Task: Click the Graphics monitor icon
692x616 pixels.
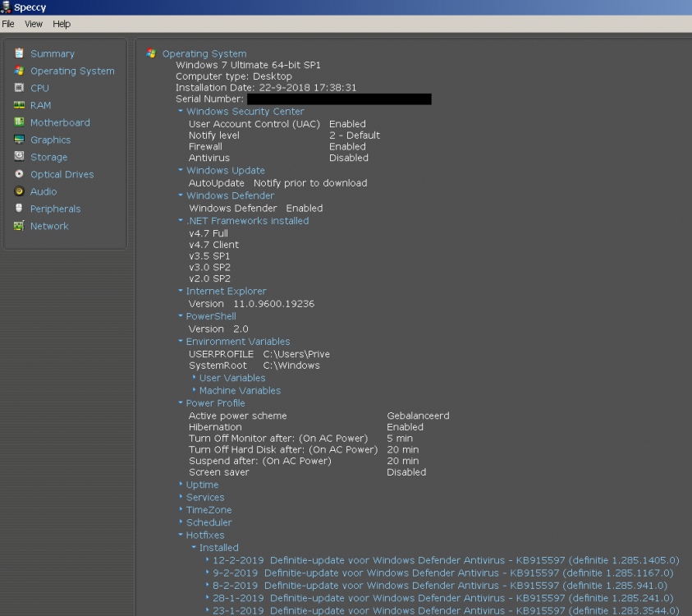Action: point(20,140)
